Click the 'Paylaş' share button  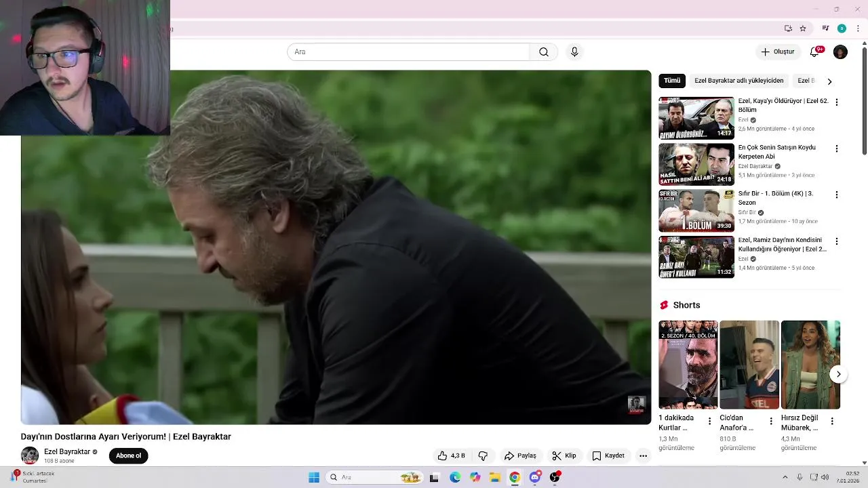tap(520, 456)
